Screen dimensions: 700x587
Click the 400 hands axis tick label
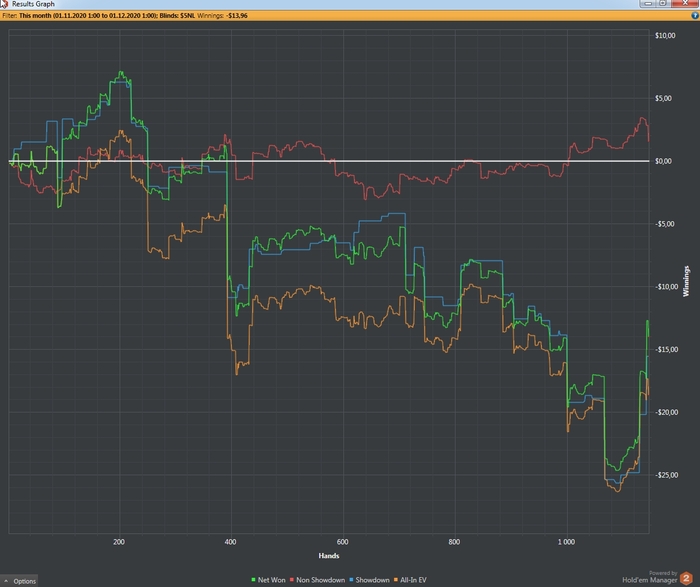tap(230, 542)
